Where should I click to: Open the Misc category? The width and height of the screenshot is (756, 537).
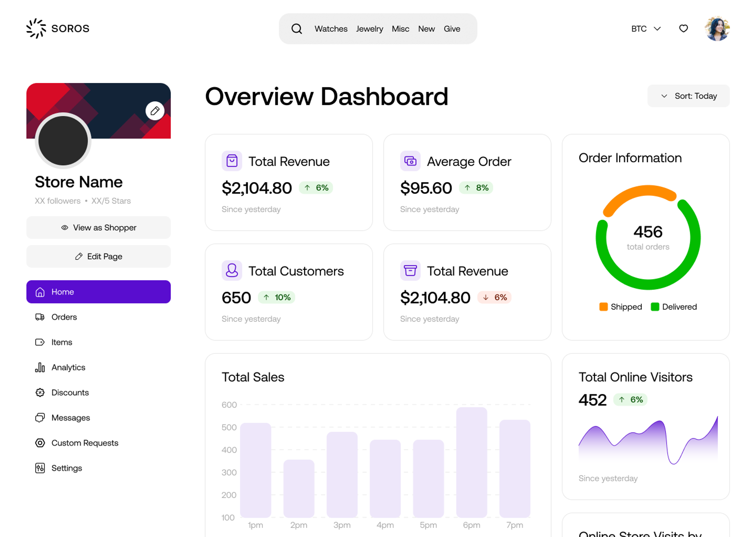pos(400,29)
